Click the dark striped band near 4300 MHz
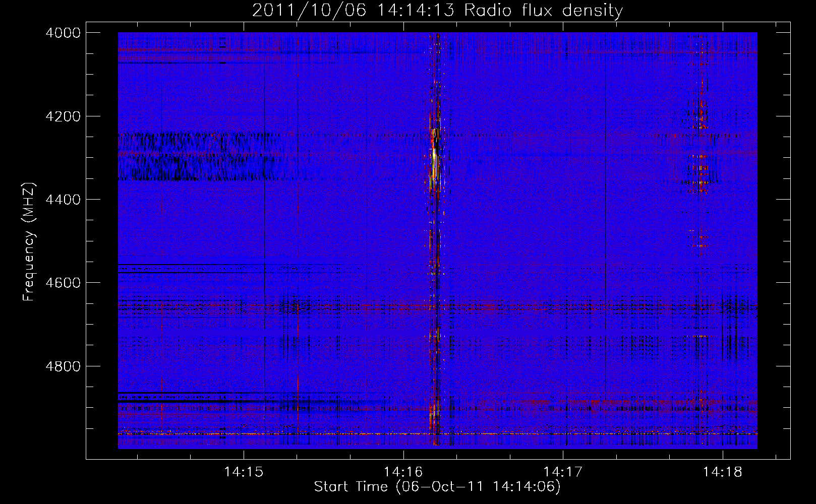Viewport: 816px width, 504px height. coord(199,156)
